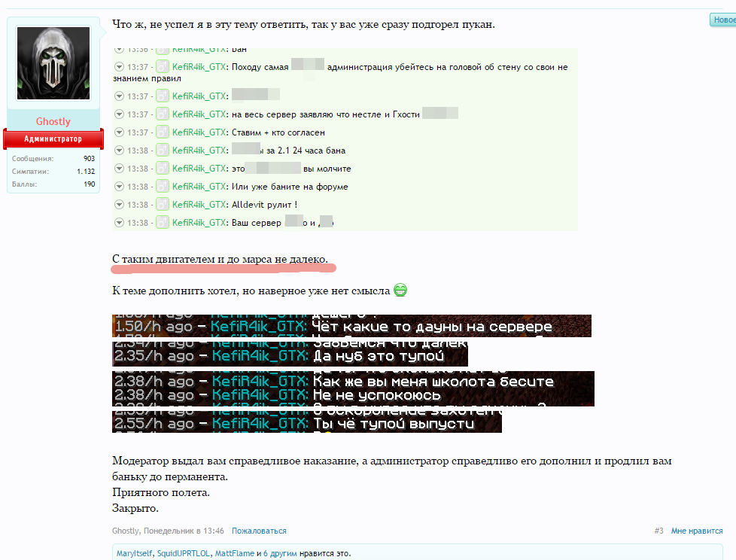
Task: Click the red Администратор banner
Action: [x=53, y=139]
